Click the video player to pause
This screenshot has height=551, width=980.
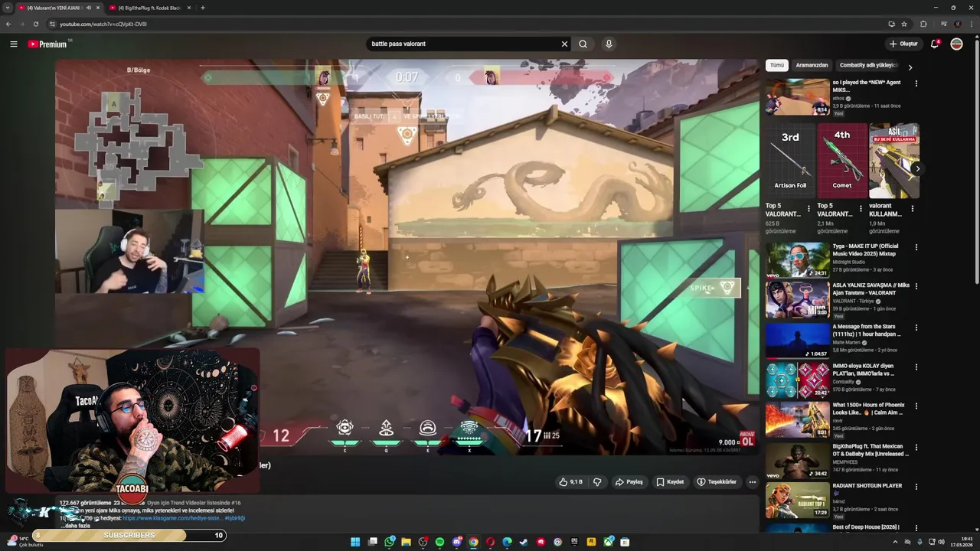click(407, 256)
